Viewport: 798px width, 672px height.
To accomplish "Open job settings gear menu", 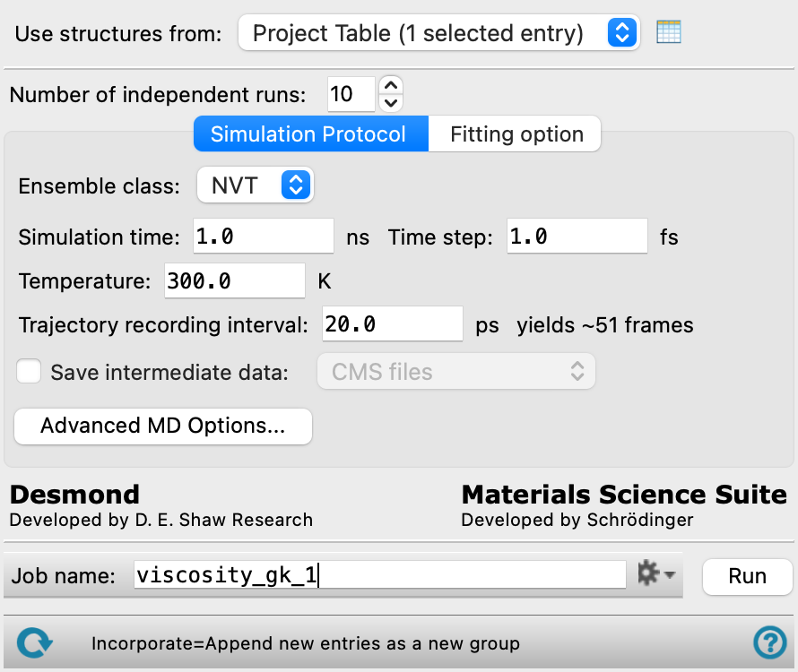I will tap(656, 573).
